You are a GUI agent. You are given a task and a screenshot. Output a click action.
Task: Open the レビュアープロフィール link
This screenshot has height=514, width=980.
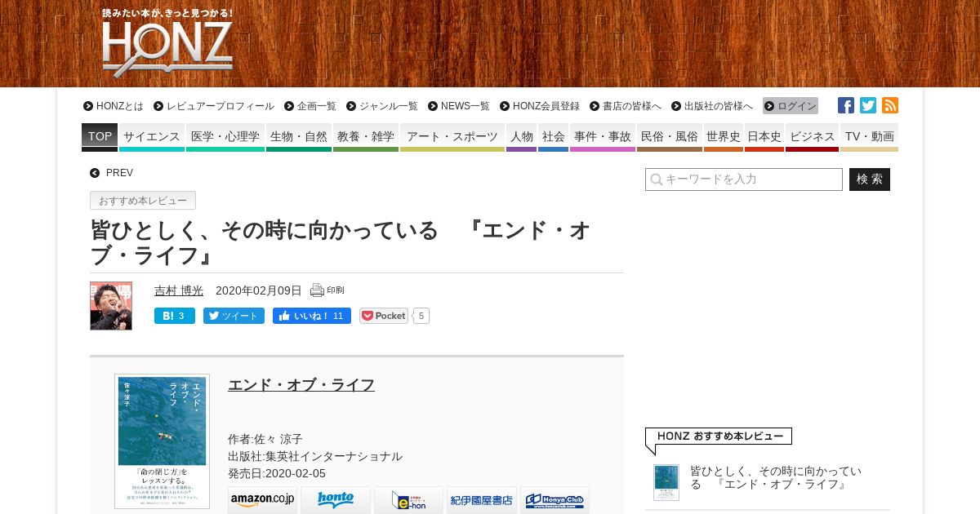214,106
